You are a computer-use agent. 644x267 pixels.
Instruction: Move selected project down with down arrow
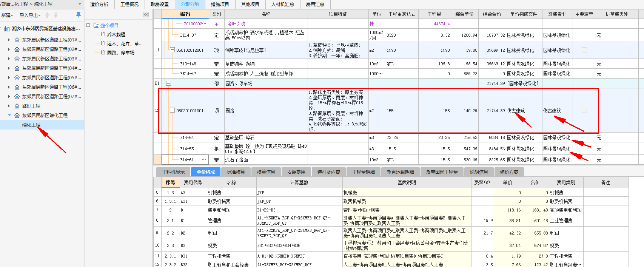[55, 15]
